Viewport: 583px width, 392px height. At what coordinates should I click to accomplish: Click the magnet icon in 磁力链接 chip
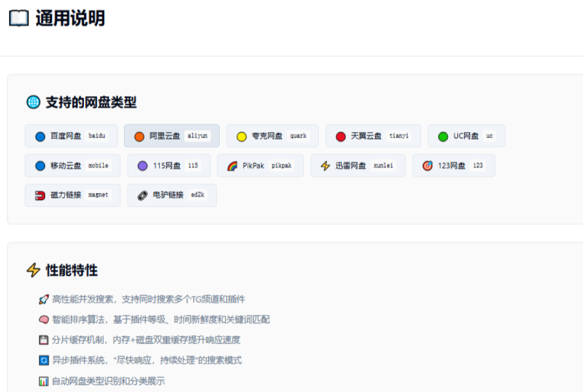[x=40, y=195]
